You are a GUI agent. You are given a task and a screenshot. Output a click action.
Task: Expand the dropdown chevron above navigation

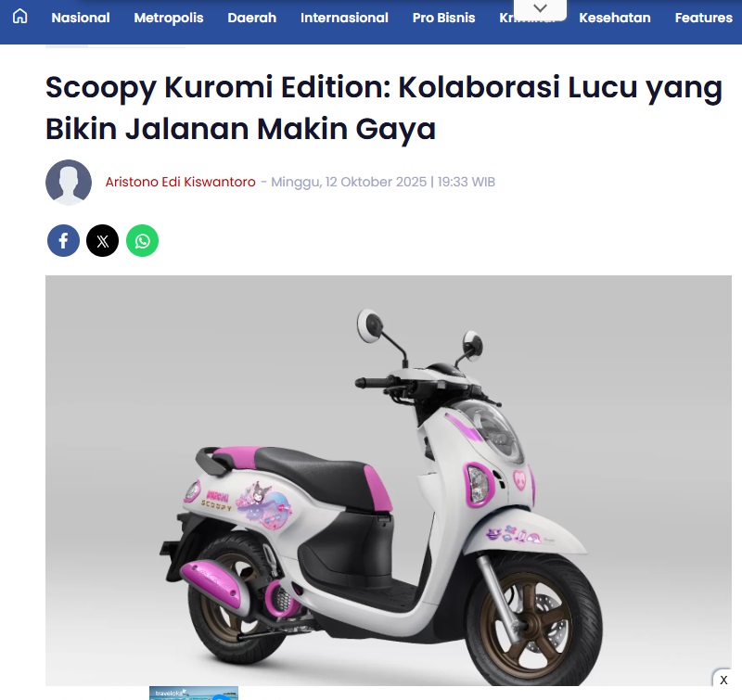point(540,8)
